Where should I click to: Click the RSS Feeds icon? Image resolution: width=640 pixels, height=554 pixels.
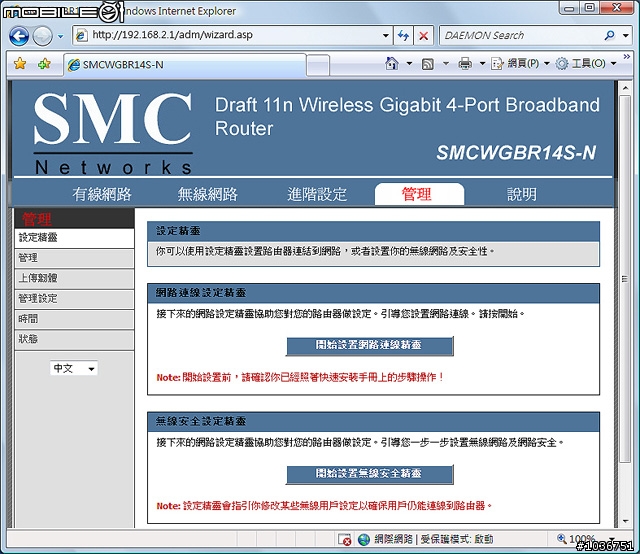tap(428, 64)
